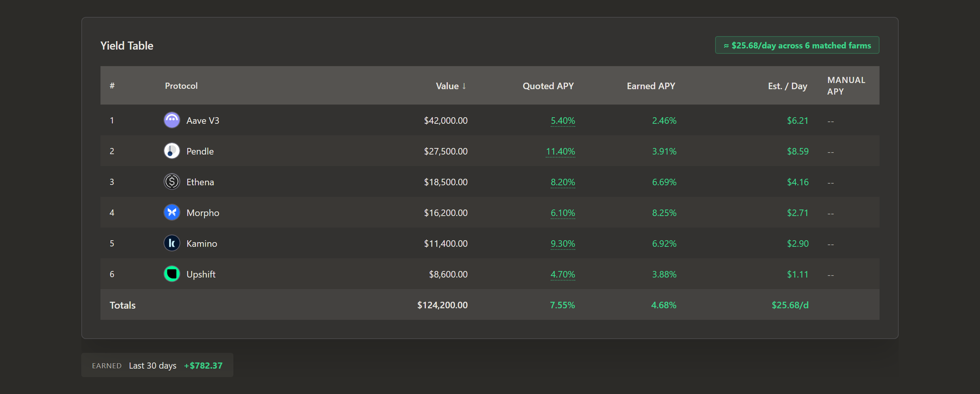The width and height of the screenshot is (980, 394).
Task: Click Kamino daily estimate $2.90
Action: tap(798, 243)
